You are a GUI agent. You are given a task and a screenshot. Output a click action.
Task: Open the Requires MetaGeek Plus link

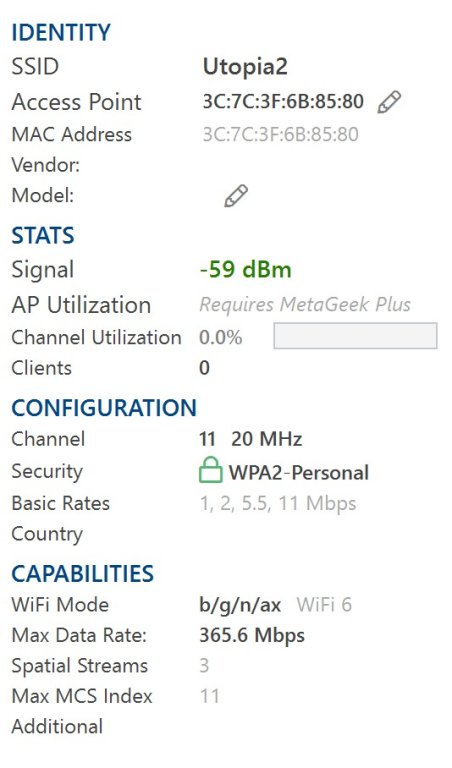(305, 305)
